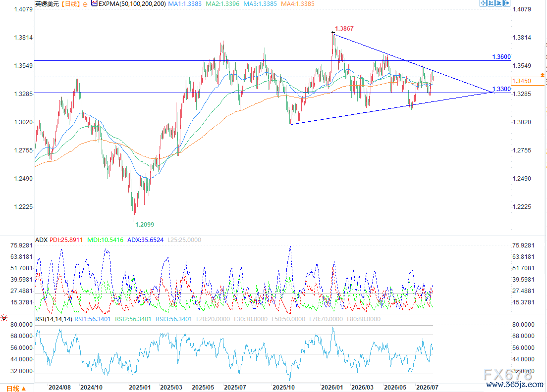Click the L80:80.0000 level label
This screenshot has width=547, height=392.
click(364, 319)
